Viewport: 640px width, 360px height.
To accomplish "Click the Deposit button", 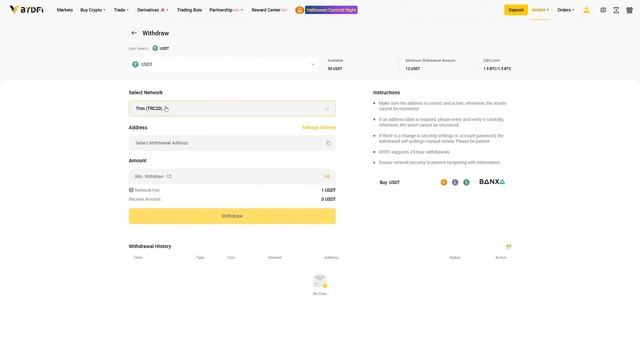I will pos(516,10).
